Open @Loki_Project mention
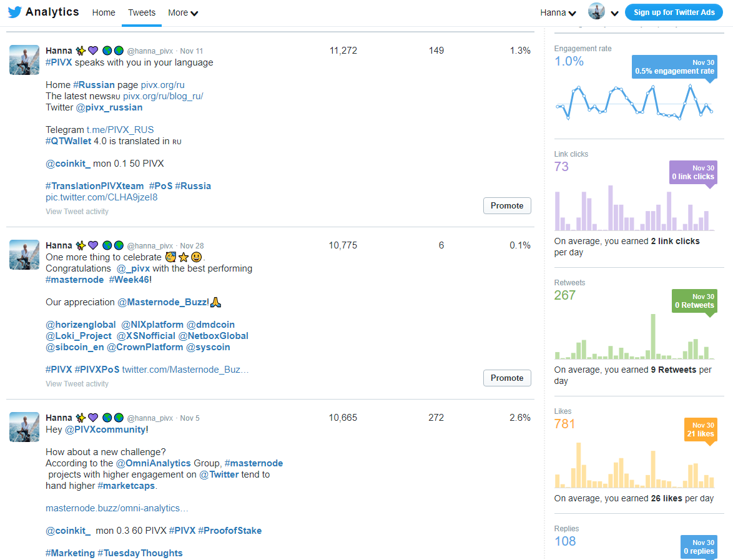This screenshot has width=733, height=560. (x=79, y=336)
